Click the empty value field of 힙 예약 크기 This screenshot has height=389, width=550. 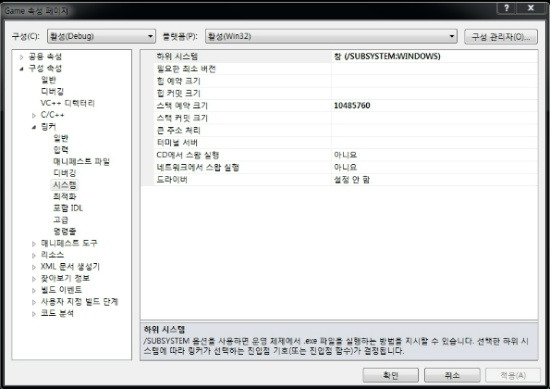(x=434, y=81)
